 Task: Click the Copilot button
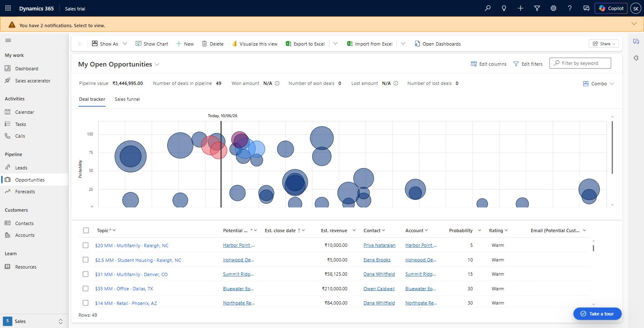(x=611, y=8)
